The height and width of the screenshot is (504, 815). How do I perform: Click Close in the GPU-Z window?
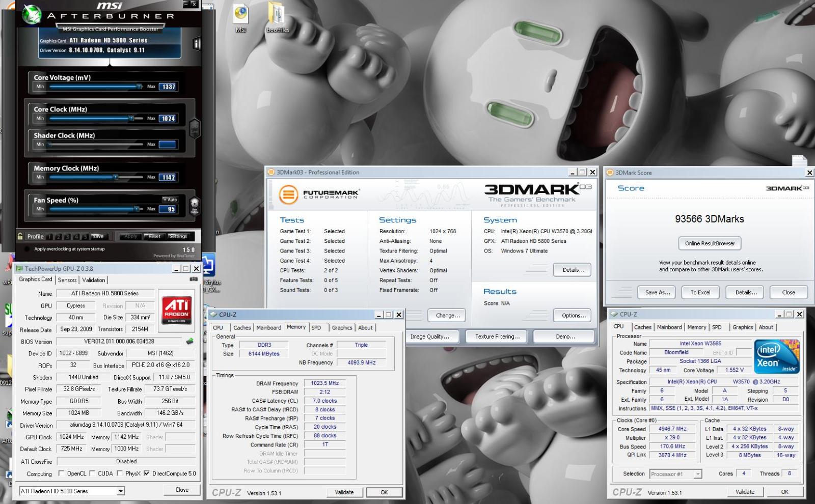[x=182, y=490]
